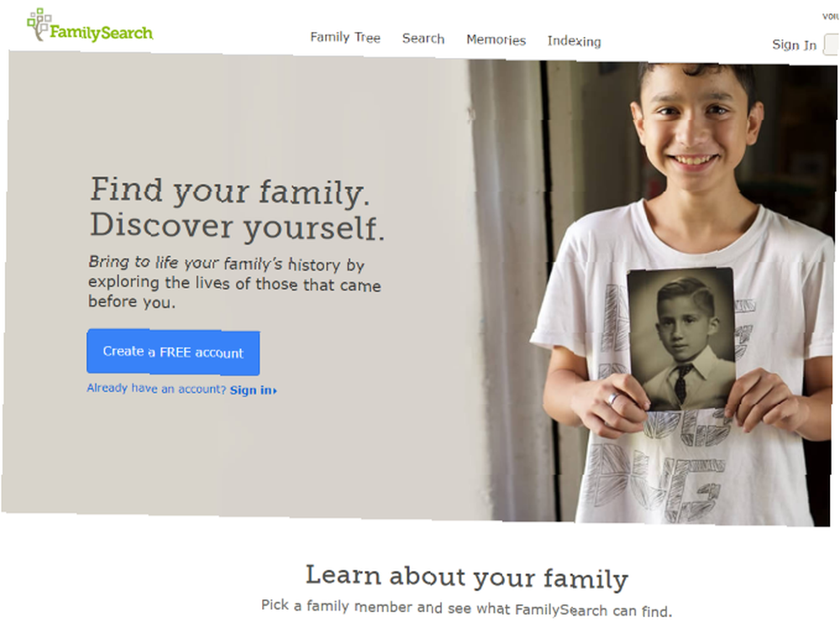This screenshot has width=840, height=633.
Task: Click the Bring to life paragraph text
Action: (234, 282)
